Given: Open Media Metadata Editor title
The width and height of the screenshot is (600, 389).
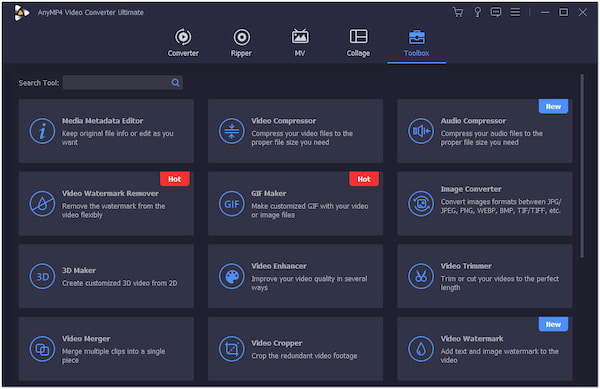Looking at the screenshot, I should click(x=103, y=121).
